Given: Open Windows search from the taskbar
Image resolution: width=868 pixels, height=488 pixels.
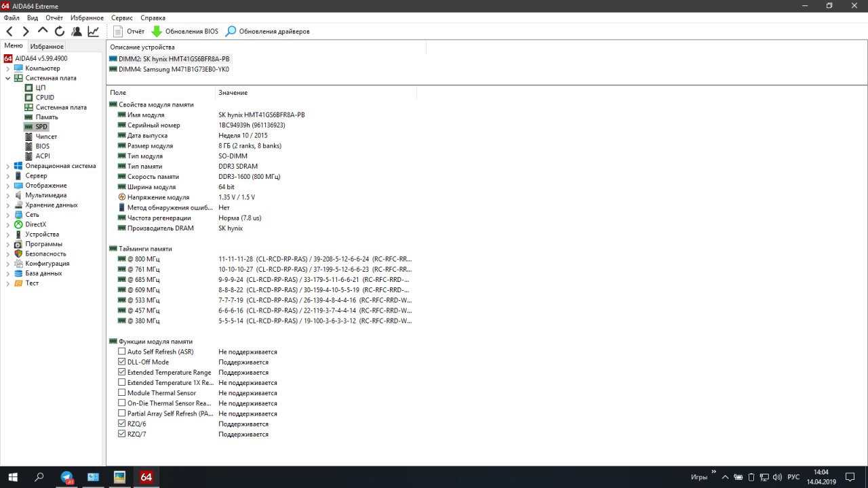Looking at the screenshot, I should [x=39, y=477].
